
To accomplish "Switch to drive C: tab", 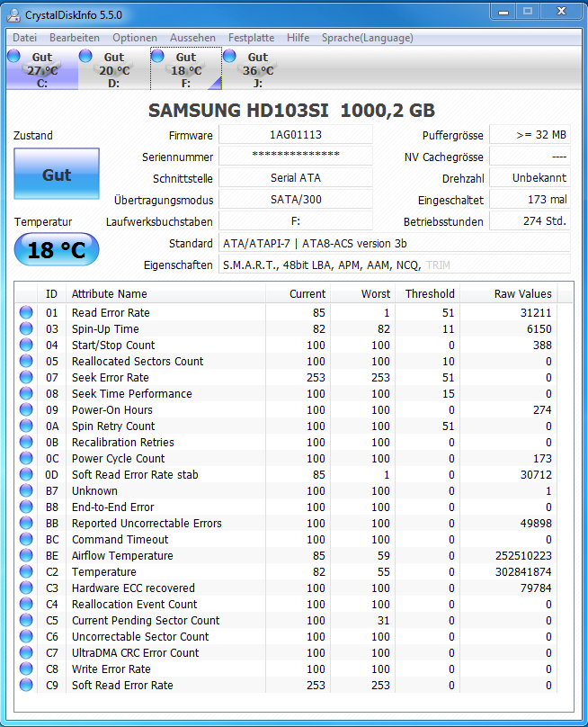I will [x=42, y=68].
